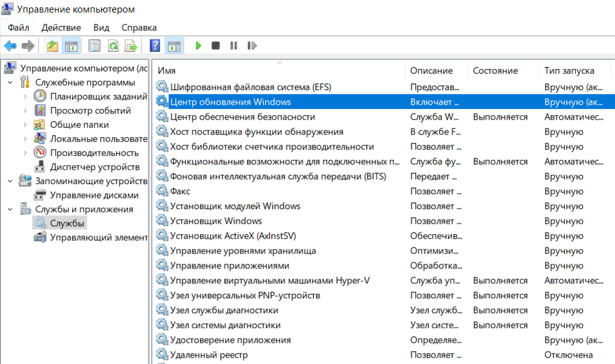Open the Справка menu
The image size is (615, 364).
(139, 28)
